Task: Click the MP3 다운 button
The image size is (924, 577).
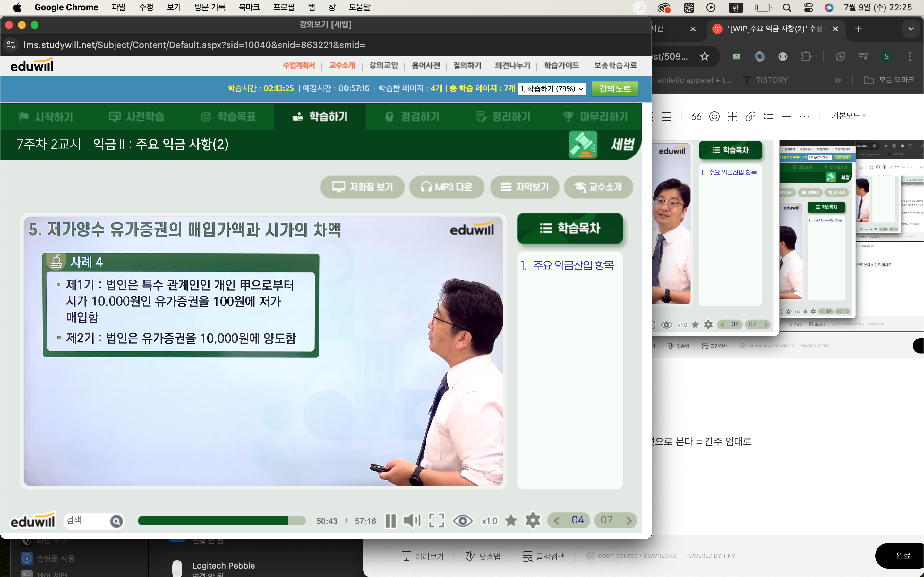Action: click(x=447, y=187)
